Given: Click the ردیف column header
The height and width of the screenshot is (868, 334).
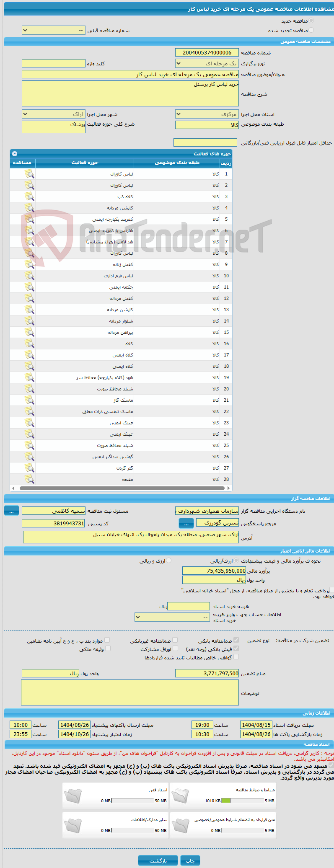Looking at the screenshot, I should pos(226,163).
